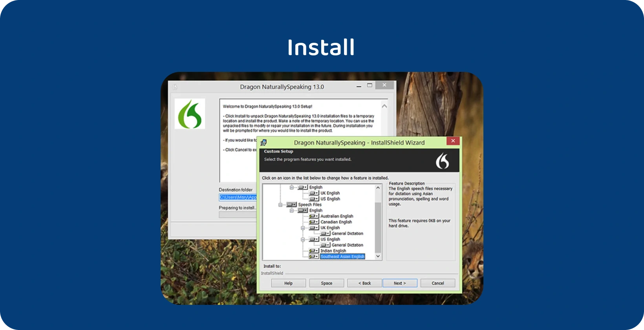The width and height of the screenshot is (644, 330).
Task: Select Speech Files label in feature tree
Action: pyautogui.click(x=310, y=205)
